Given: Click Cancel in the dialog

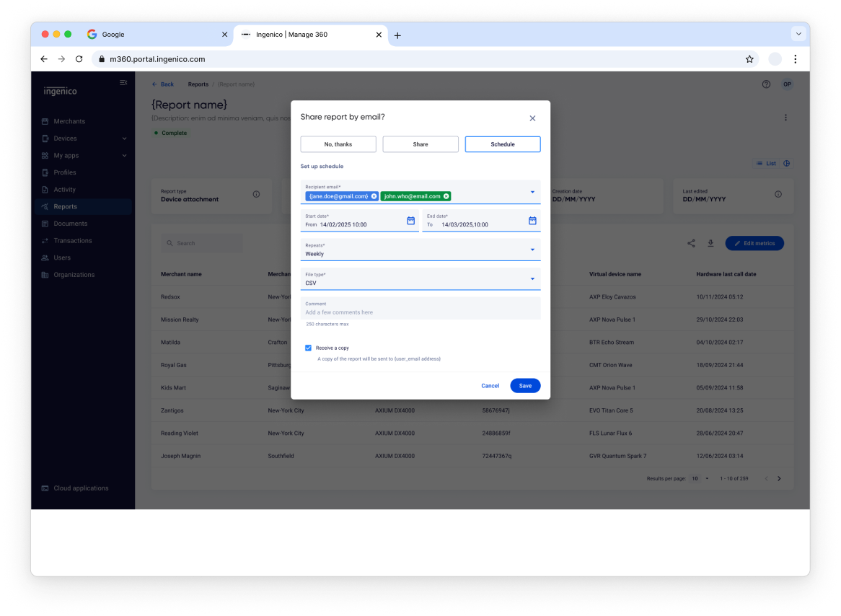Looking at the screenshot, I should click(490, 386).
